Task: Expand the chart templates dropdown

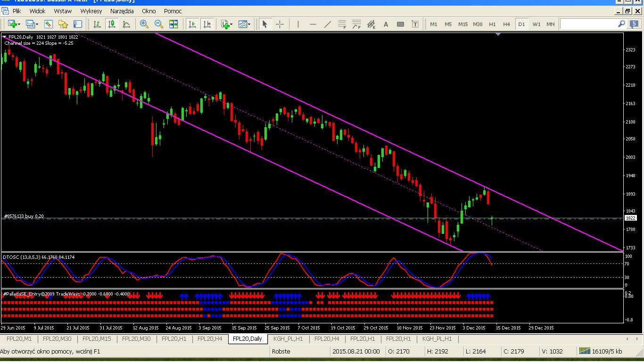Action: pos(249,24)
